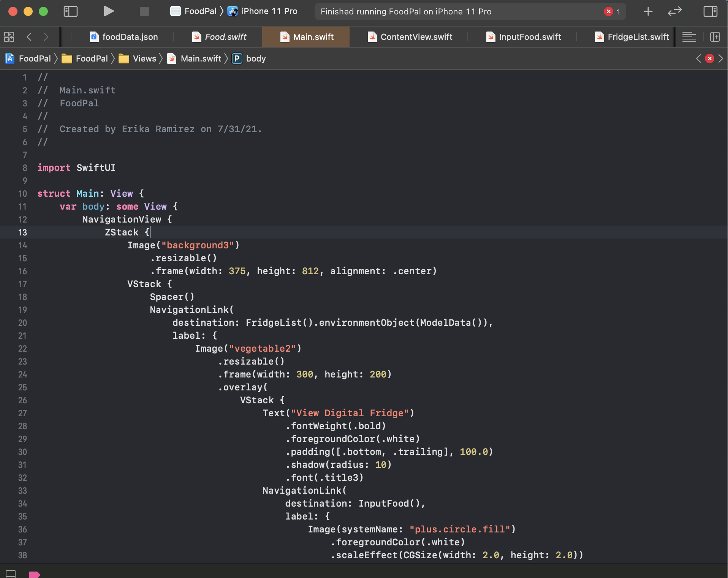Run the FoodPal app with play button

[x=109, y=11]
